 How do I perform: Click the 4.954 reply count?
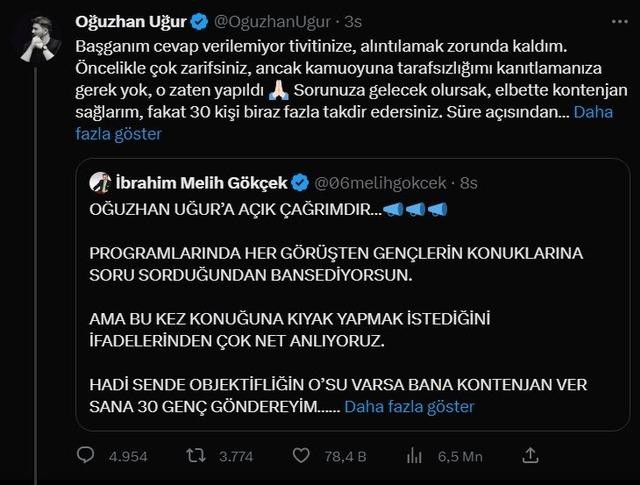(126, 457)
